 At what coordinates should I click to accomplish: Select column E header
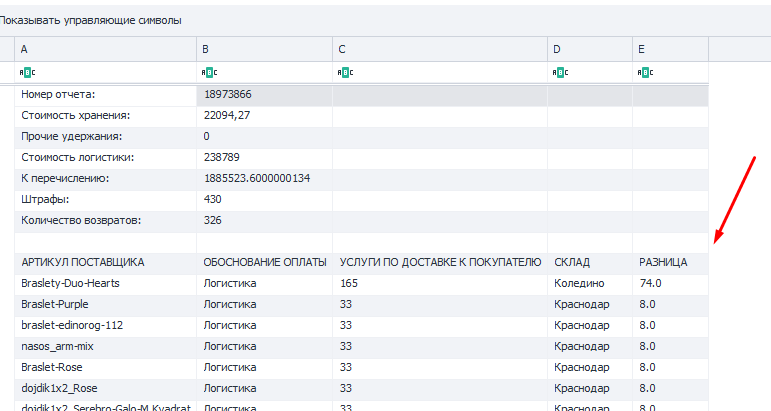(671, 49)
